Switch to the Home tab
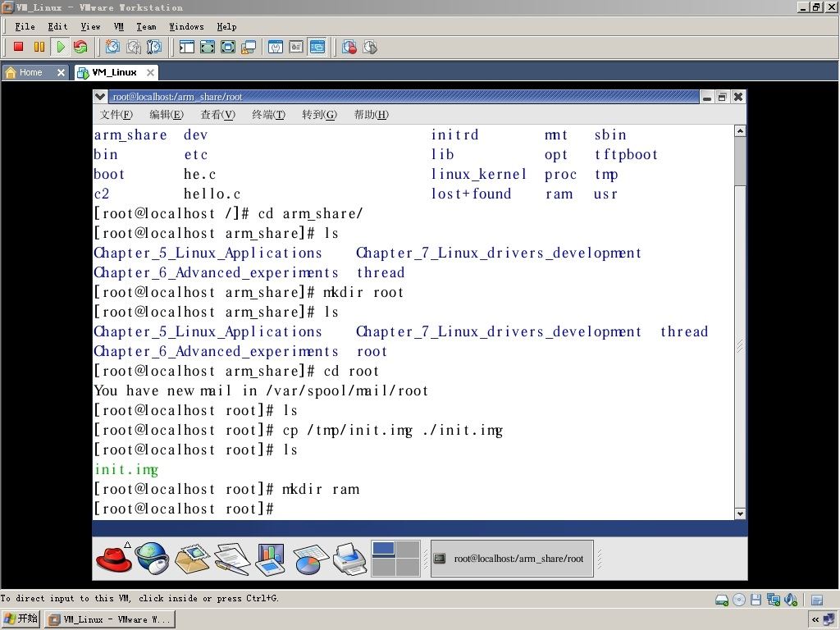The width and height of the screenshot is (840, 630). pos(30,72)
